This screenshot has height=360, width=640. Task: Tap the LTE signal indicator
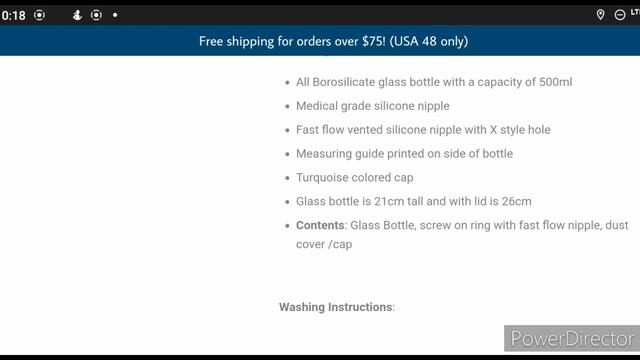click(635, 13)
